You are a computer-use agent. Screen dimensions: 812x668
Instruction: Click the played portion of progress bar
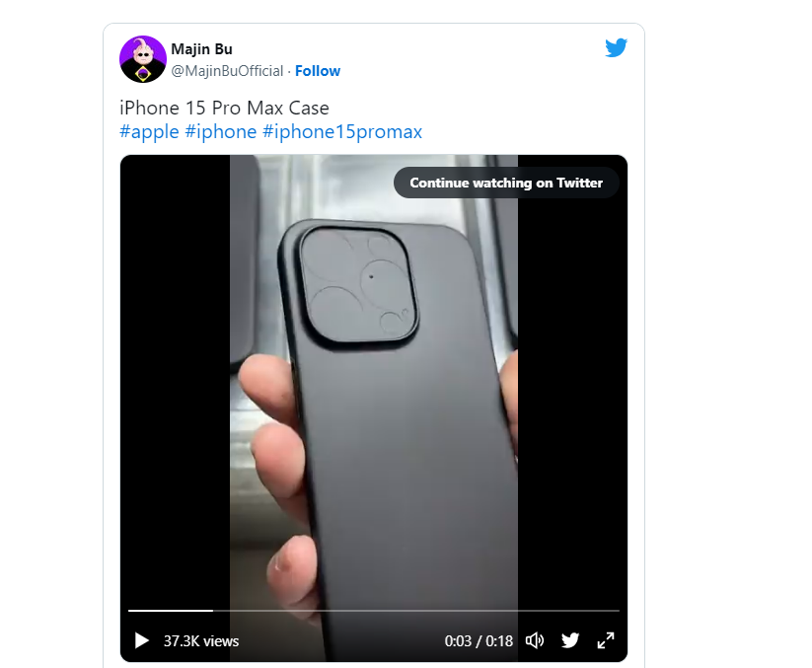(171, 611)
